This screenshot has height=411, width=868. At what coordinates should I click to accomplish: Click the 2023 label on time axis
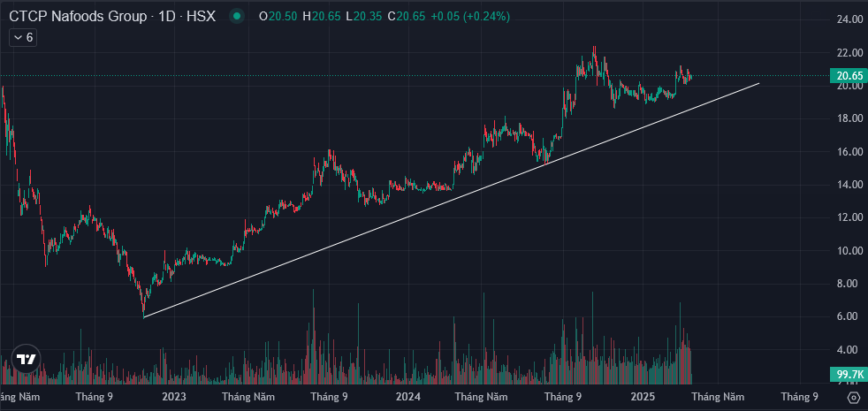point(173,398)
